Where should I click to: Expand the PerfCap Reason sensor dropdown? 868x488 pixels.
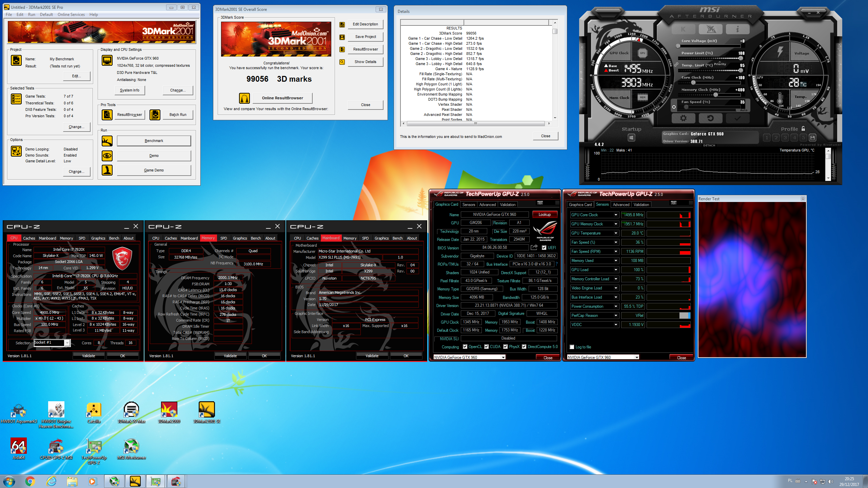(616, 316)
